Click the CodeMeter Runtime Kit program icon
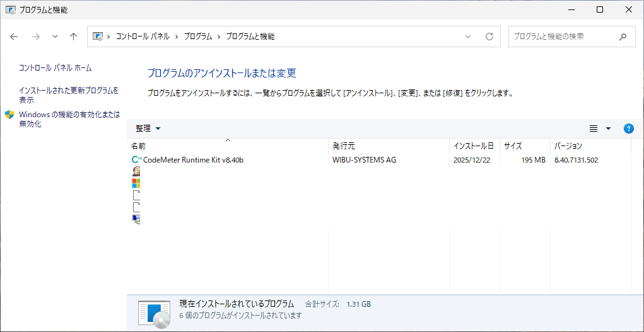 pyautogui.click(x=136, y=160)
